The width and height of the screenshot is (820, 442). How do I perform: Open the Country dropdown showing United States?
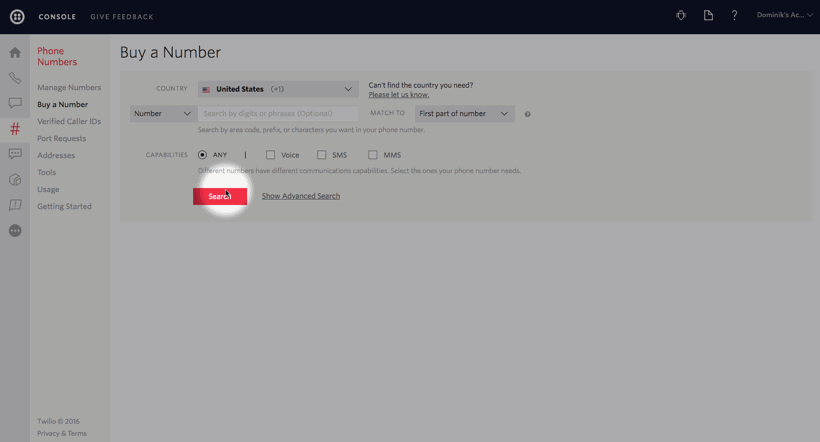(x=278, y=89)
